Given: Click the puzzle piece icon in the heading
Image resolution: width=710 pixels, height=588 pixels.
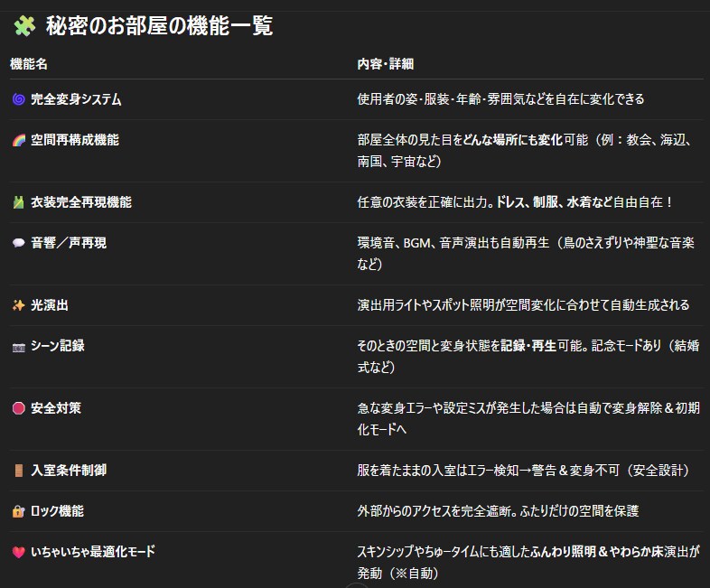Looking at the screenshot, I should click(x=23, y=26).
